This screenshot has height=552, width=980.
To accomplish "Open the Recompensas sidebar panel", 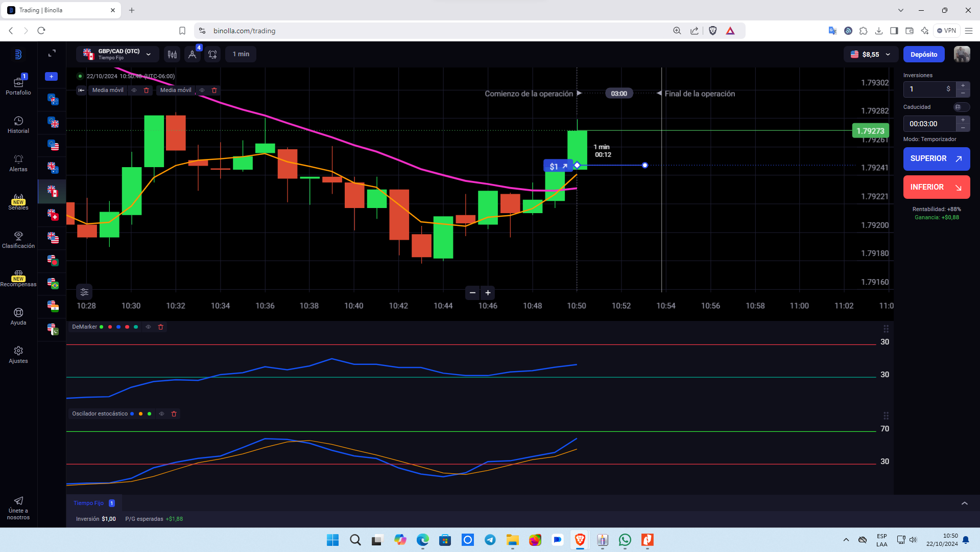I will click(x=18, y=278).
